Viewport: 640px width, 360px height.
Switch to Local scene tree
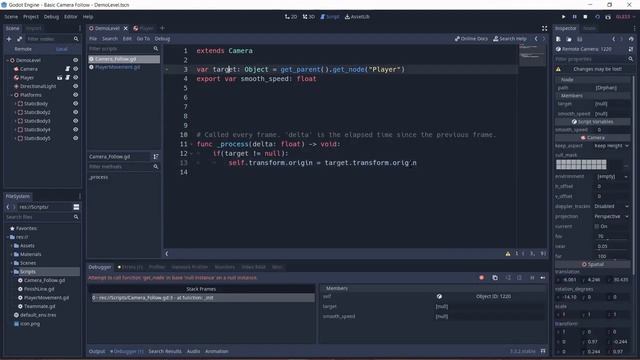[x=62, y=49]
